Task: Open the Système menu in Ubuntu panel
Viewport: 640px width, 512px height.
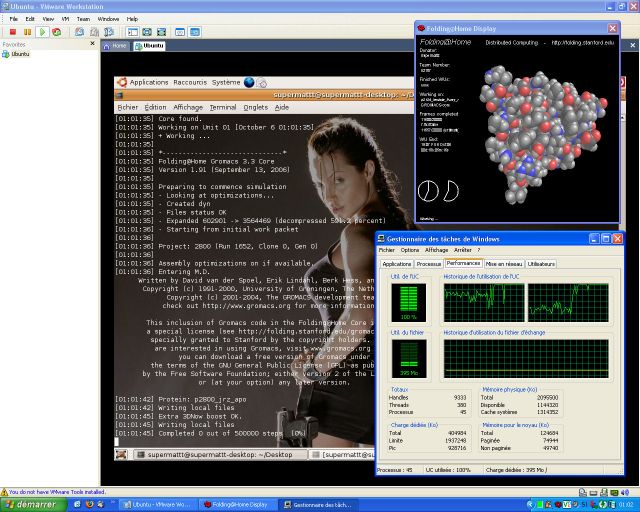Action: [226, 82]
